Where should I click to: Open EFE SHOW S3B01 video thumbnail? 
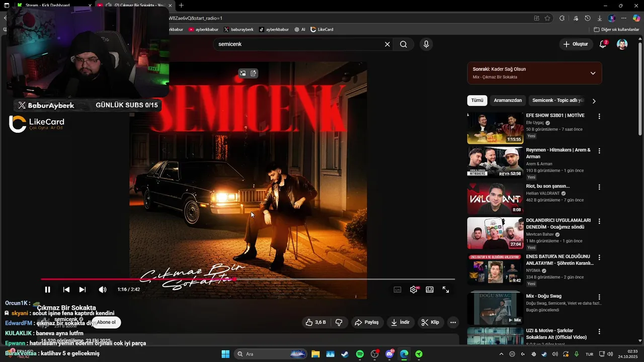coord(495,128)
